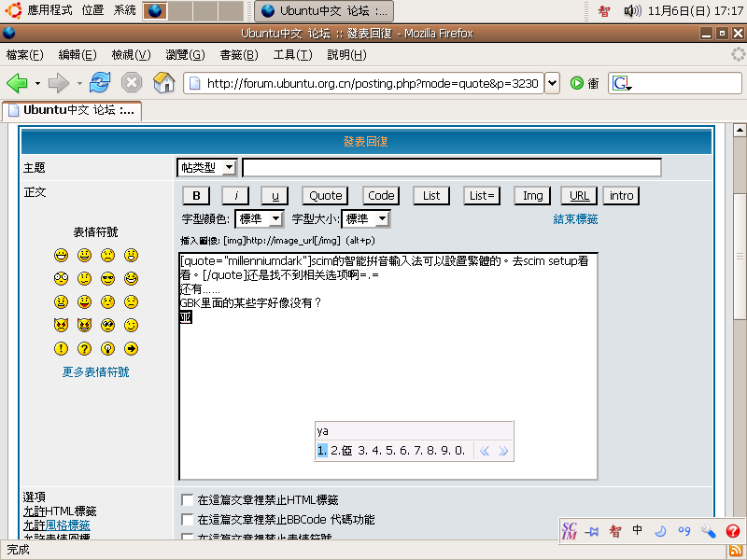Open the 檢視(V) menu
This screenshot has height=560, width=747.
tap(131, 55)
